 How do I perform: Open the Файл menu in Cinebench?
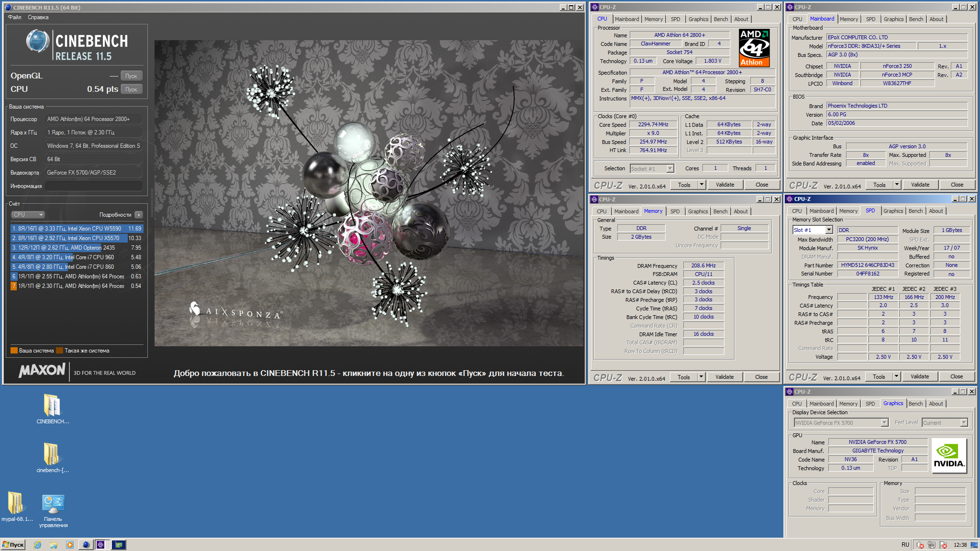point(14,17)
